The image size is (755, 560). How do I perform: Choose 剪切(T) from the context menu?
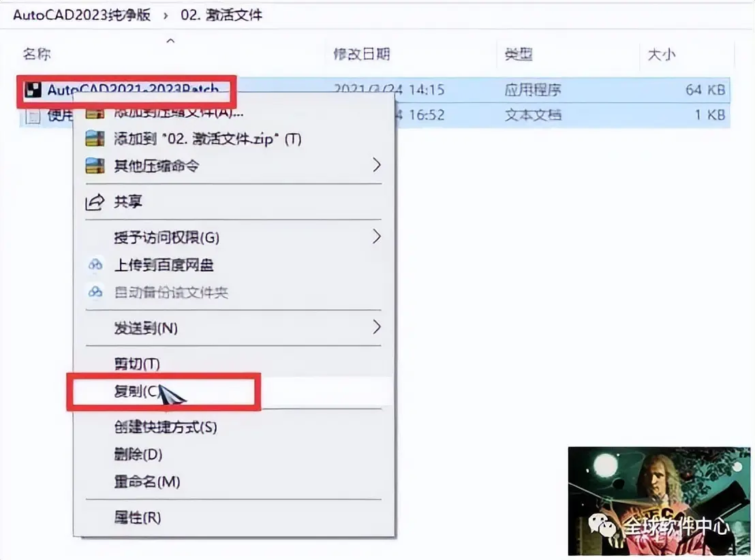pos(137,364)
